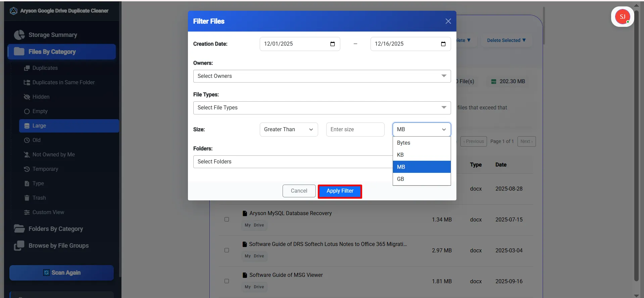Viewport: 644px width, 298px height.
Task: Click file icon of DRS Softech Lotus Notes guide
Action: (x=245, y=244)
